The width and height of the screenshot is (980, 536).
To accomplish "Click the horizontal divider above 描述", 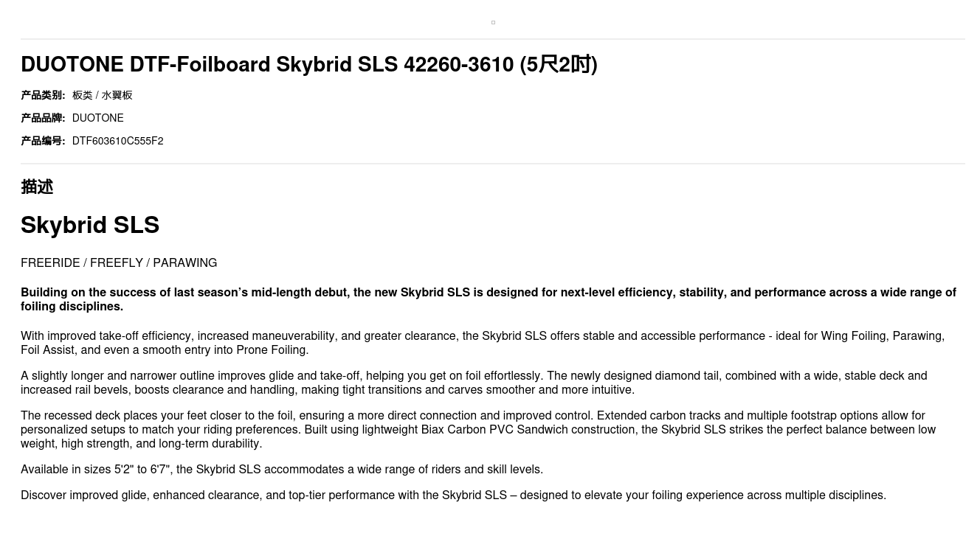I will click(x=493, y=164).
